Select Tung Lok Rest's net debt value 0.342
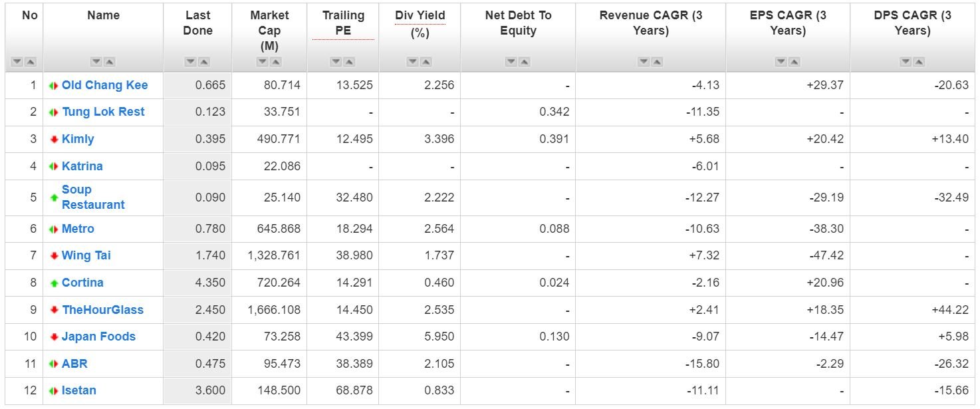980x409 pixels. coord(554,112)
